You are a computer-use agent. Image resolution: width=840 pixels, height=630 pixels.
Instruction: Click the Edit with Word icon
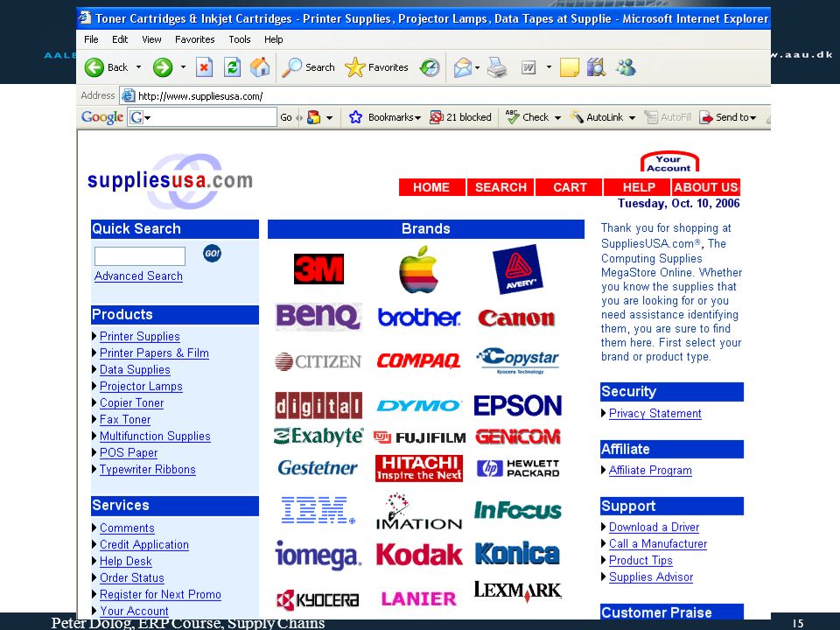coord(528,67)
